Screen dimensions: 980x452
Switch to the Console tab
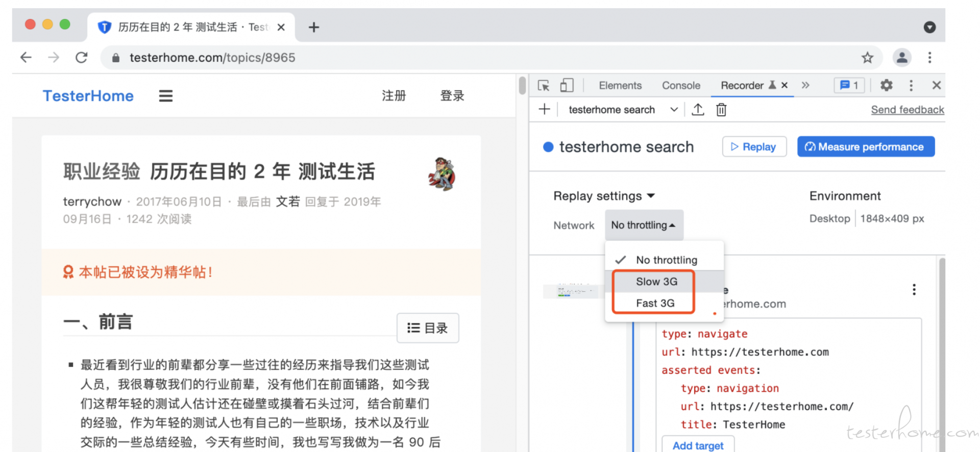pos(681,85)
